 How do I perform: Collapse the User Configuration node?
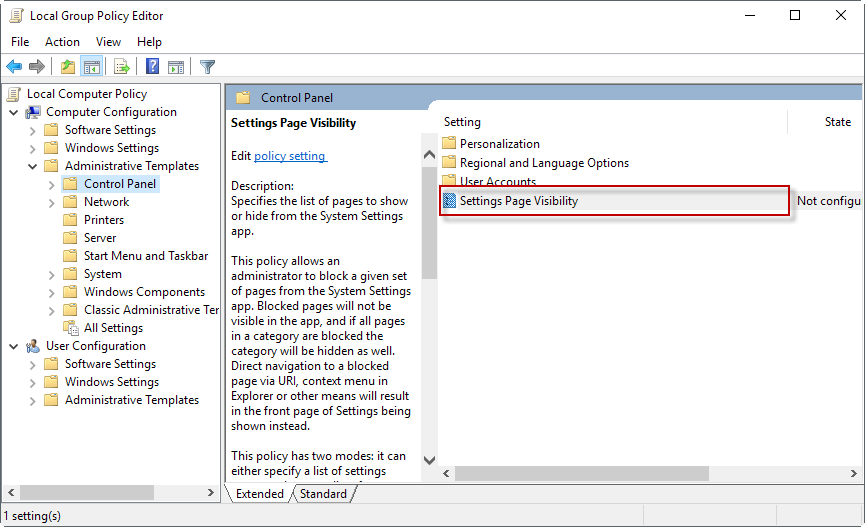14,346
